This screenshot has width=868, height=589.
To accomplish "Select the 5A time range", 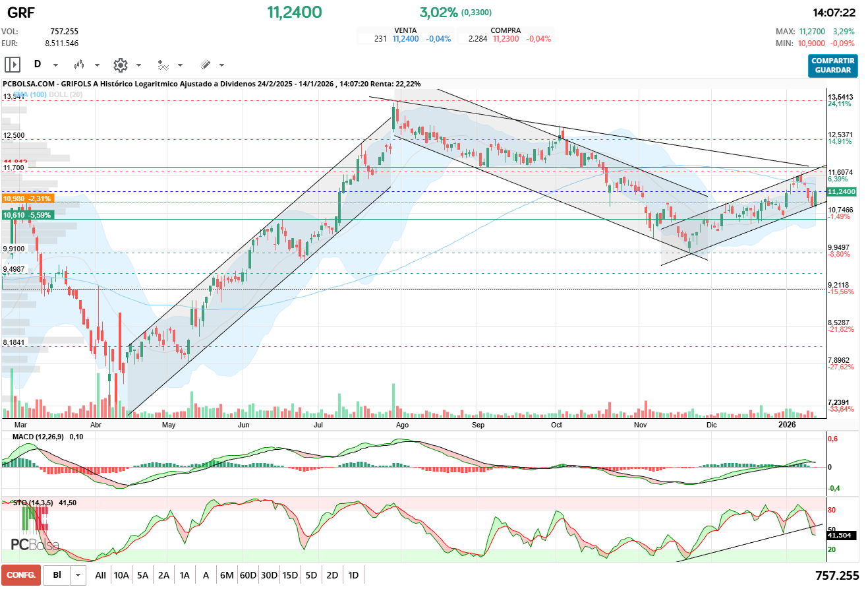I will pyautogui.click(x=142, y=575).
